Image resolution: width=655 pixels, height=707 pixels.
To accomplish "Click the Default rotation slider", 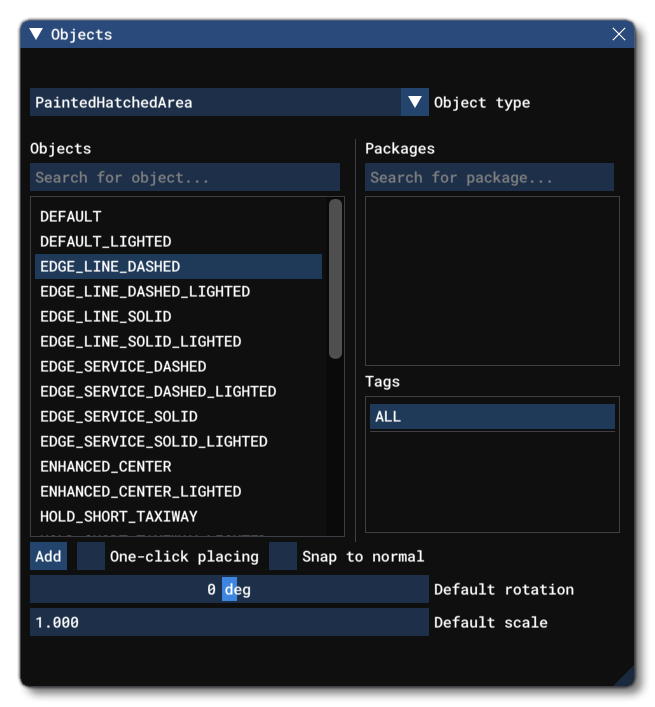I will [x=229, y=590].
